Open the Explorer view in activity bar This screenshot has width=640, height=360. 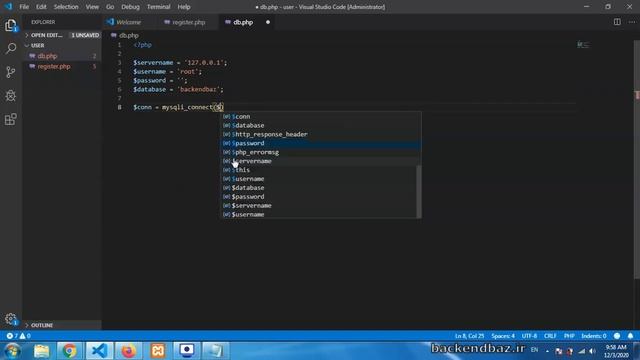[11, 26]
